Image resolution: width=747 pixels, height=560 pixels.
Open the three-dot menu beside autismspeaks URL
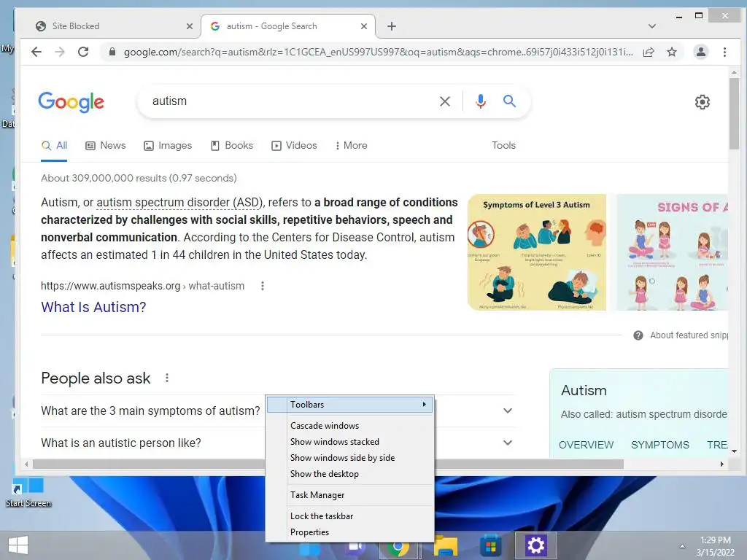263,286
